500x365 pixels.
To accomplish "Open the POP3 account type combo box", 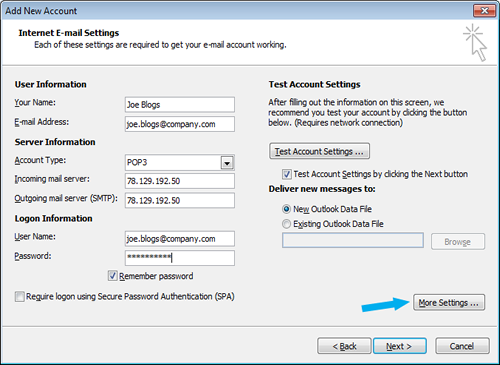I will pyautogui.click(x=180, y=163).
